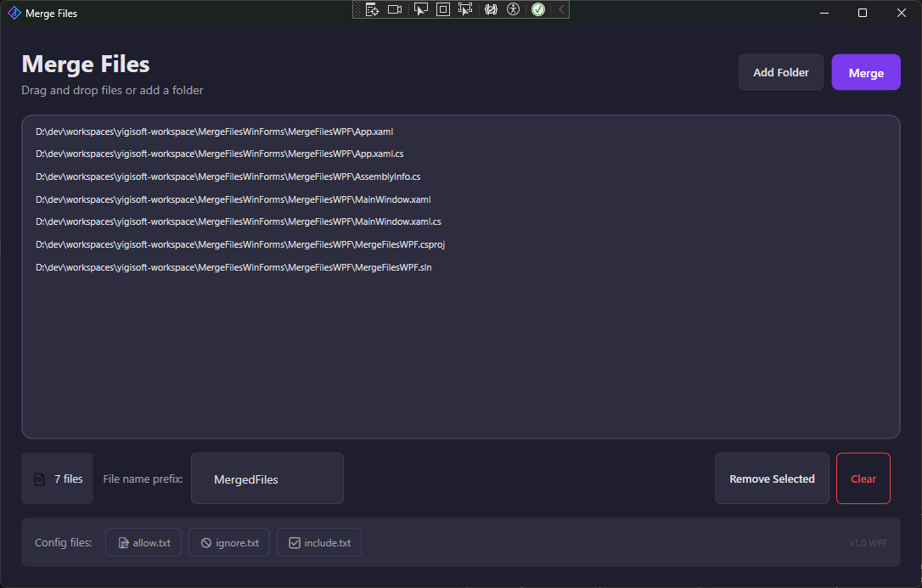Clear the file list with the Clear button
922x588 pixels.
863,478
